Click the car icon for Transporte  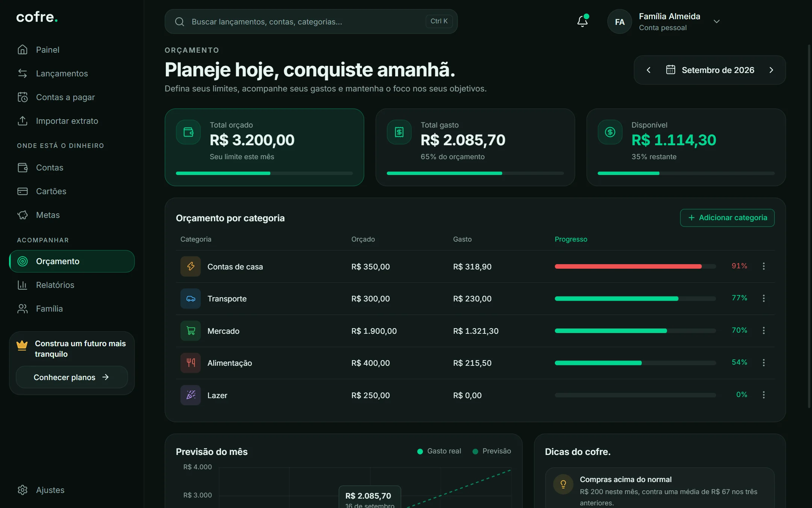click(191, 299)
